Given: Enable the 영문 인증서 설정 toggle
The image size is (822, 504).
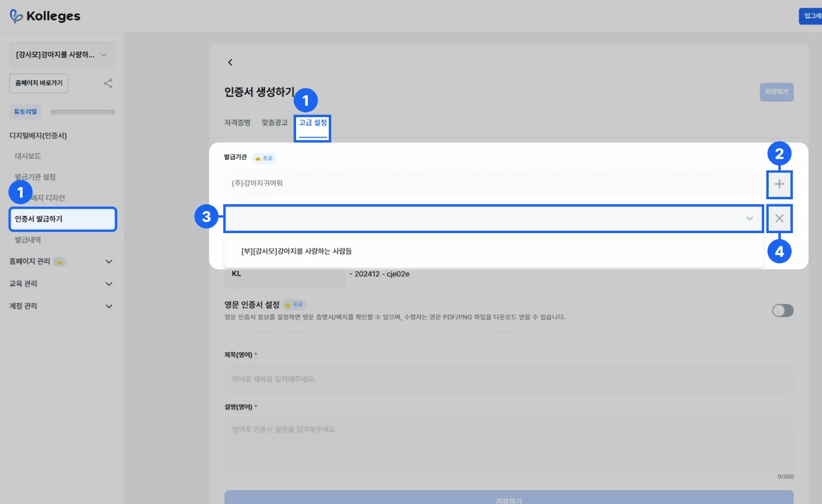Looking at the screenshot, I should coord(783,311).
